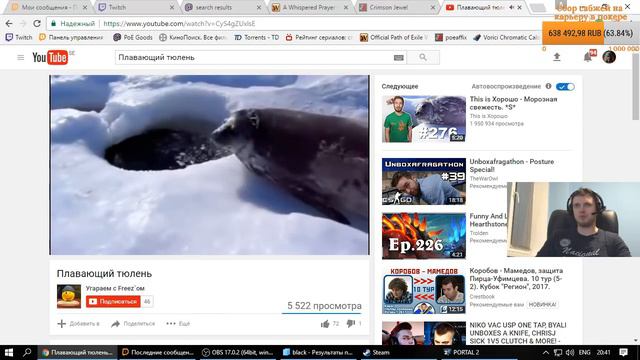The image size is (640, 360).
Task: Click the seal video player
Action: click(x=209, y=165)
